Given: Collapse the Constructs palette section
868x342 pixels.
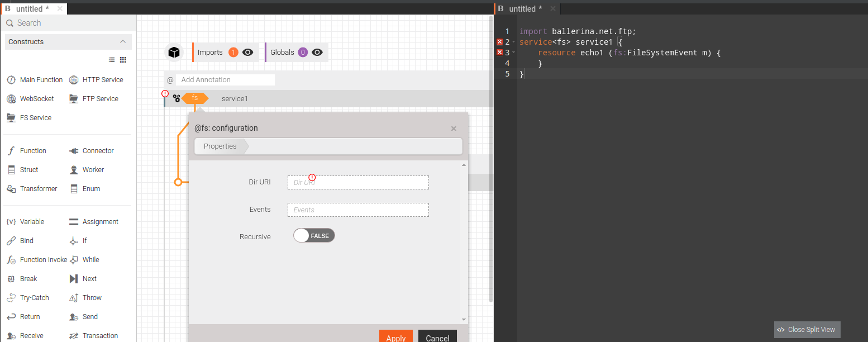Looking at the screenshot, I should click(x=123, y=42).
